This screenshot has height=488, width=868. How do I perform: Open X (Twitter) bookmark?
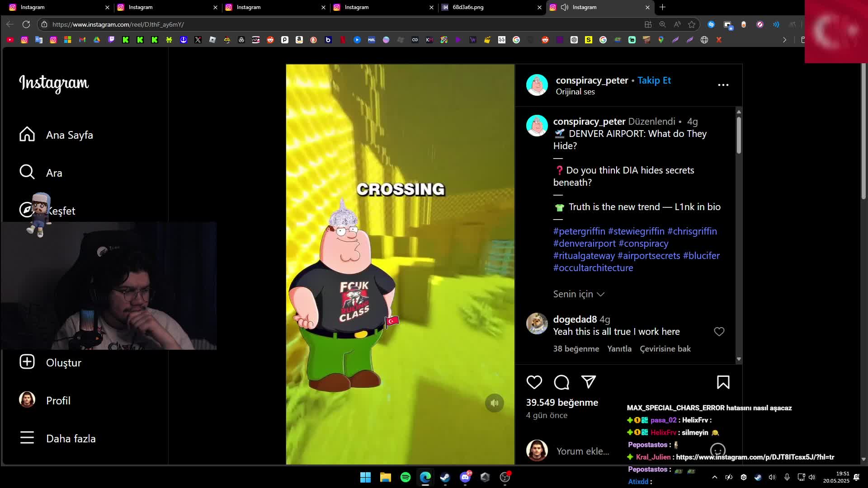pos(198,40)
